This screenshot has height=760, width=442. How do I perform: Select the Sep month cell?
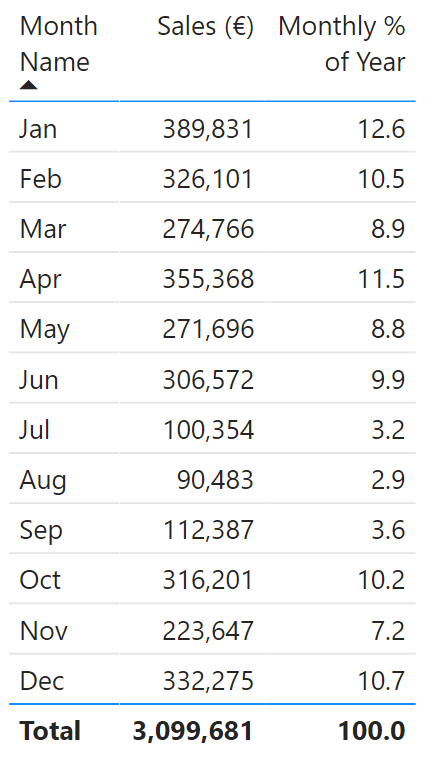coord(41,530)
